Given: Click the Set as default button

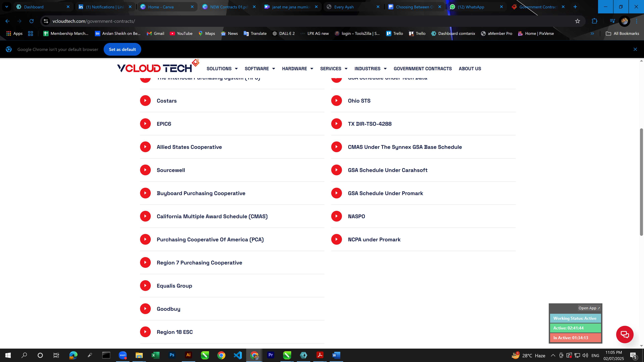Looking at the screenshot, I should click(x=122, y=49).
